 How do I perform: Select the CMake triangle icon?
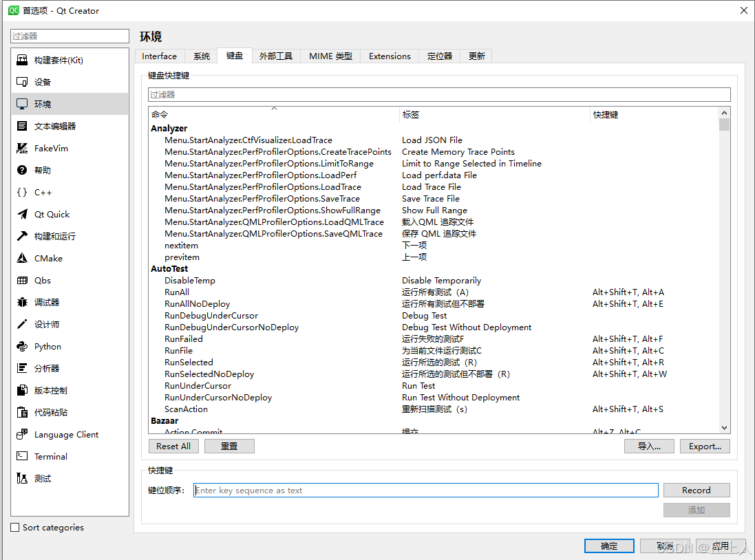(x=22, y=258)
